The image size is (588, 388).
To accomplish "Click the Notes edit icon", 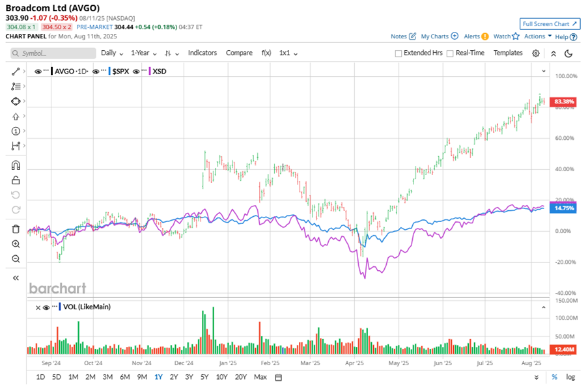I will pyautogui.click(x=412, y=36).
